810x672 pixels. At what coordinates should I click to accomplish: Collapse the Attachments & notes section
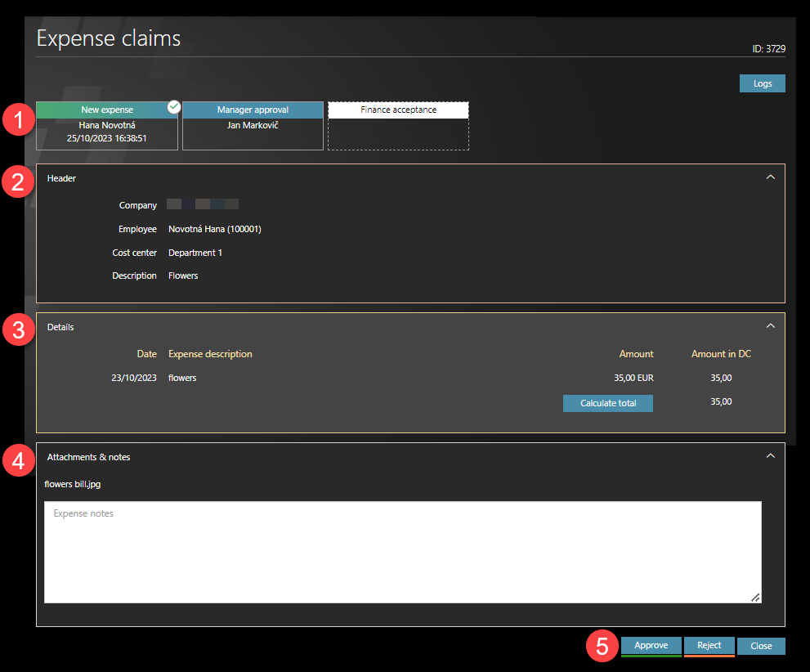[770, 455]
